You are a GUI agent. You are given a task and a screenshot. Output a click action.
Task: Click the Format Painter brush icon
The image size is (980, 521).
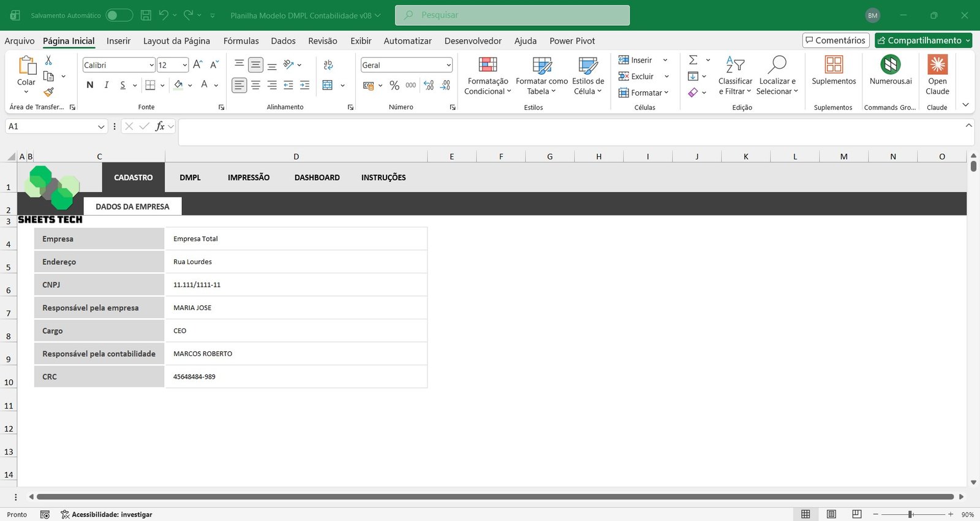[x=48, y=92]
